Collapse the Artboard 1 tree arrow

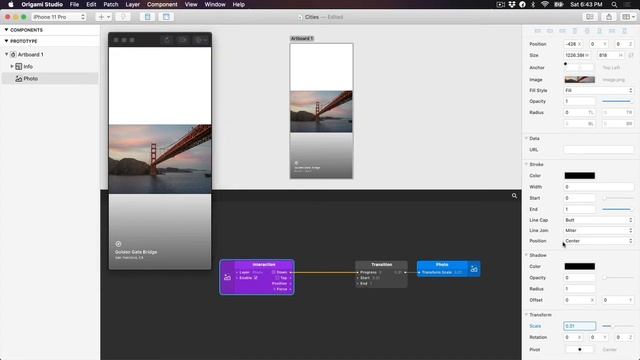pyautogui.click(x=7, y=54)
